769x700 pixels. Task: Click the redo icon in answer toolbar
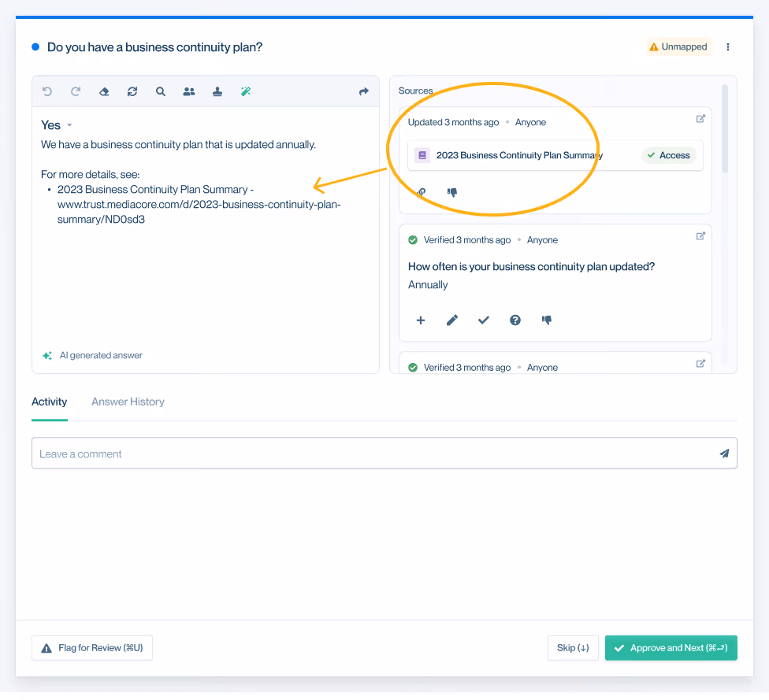coord(76,91)
